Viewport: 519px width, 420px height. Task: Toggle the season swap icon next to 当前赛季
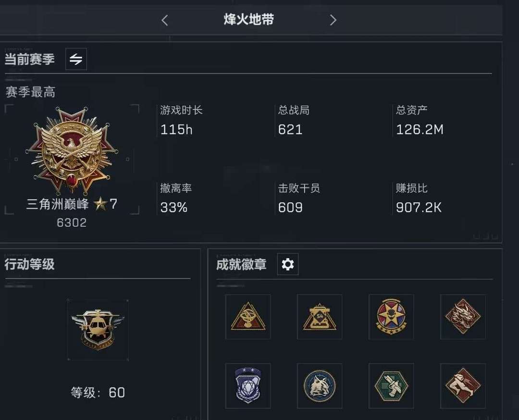76,59
